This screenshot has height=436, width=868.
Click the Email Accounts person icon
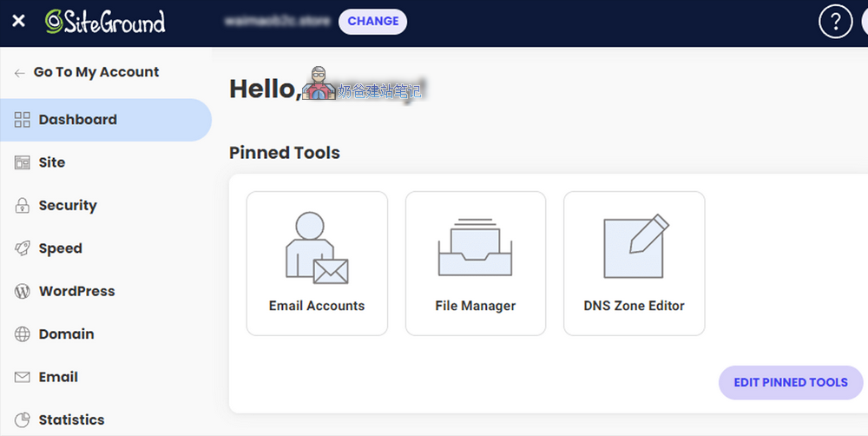pyautogui.click(x=317, y=248)
